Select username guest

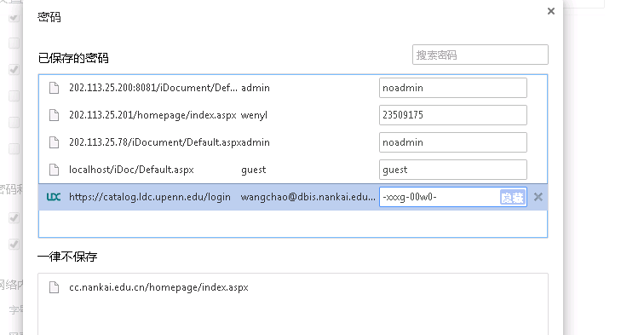click(253, 170)
